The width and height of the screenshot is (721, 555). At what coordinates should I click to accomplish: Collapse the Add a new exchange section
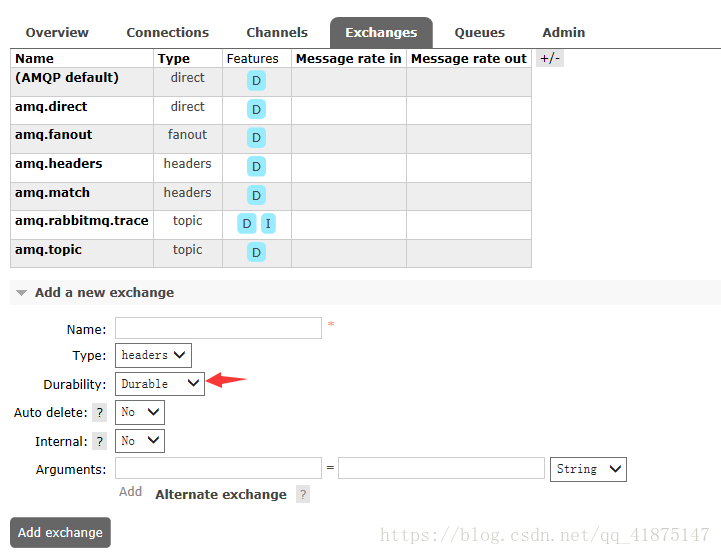pyautogui.click(x=104, y=292)
